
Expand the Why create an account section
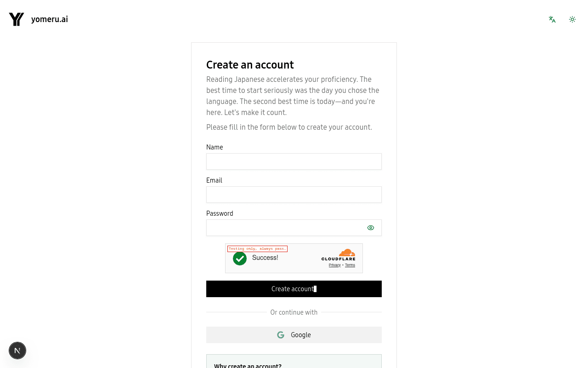248,365
